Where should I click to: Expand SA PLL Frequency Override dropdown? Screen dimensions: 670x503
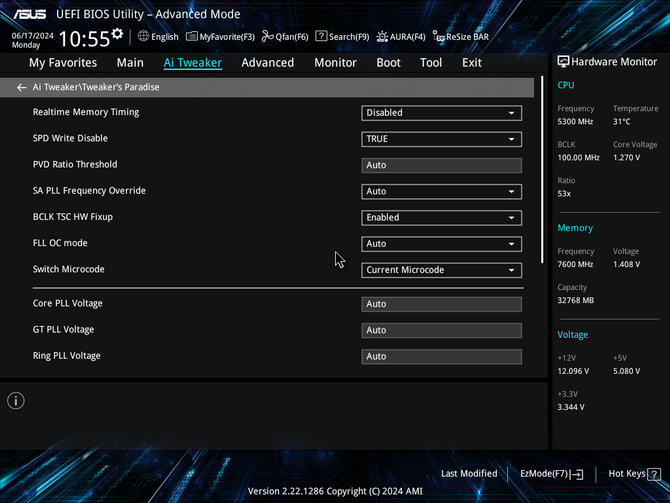click(x=441, y=191)
